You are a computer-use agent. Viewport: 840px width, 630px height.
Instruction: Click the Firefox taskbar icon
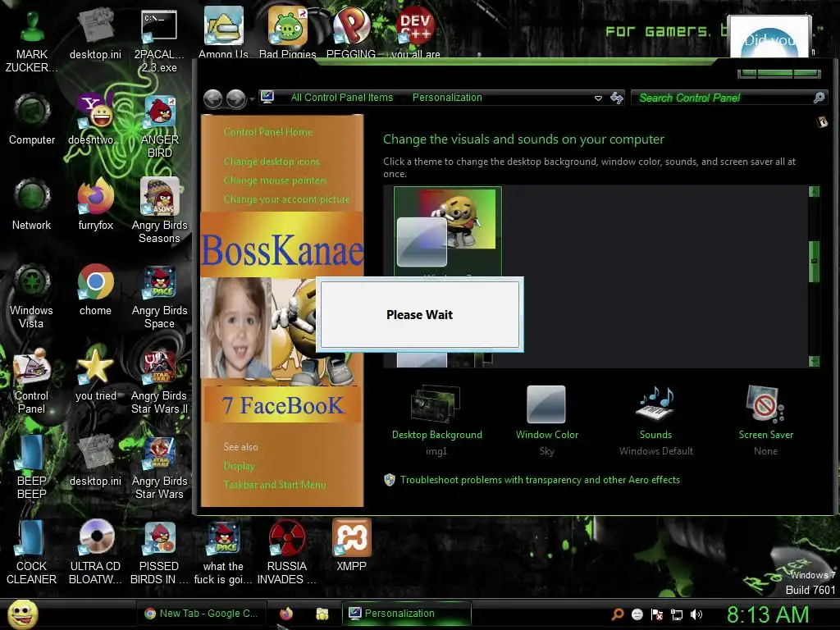(286, 614)
